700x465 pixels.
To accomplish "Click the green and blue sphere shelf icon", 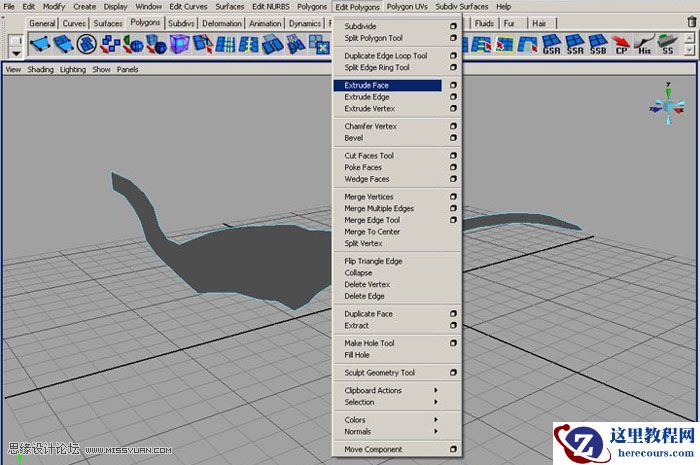I will point(133,45).
